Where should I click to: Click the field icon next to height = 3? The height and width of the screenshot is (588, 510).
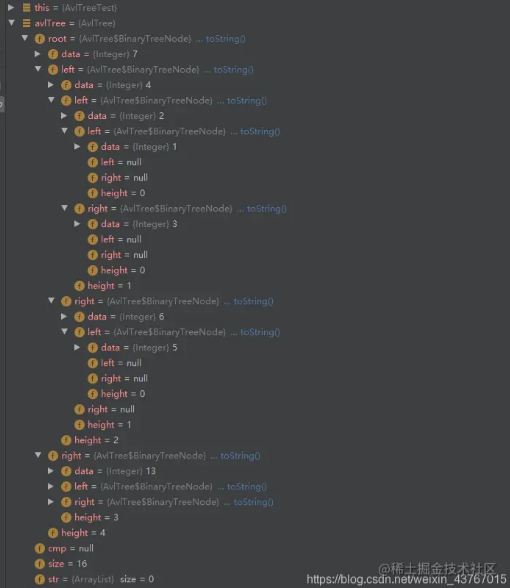[x=66, y=518]
